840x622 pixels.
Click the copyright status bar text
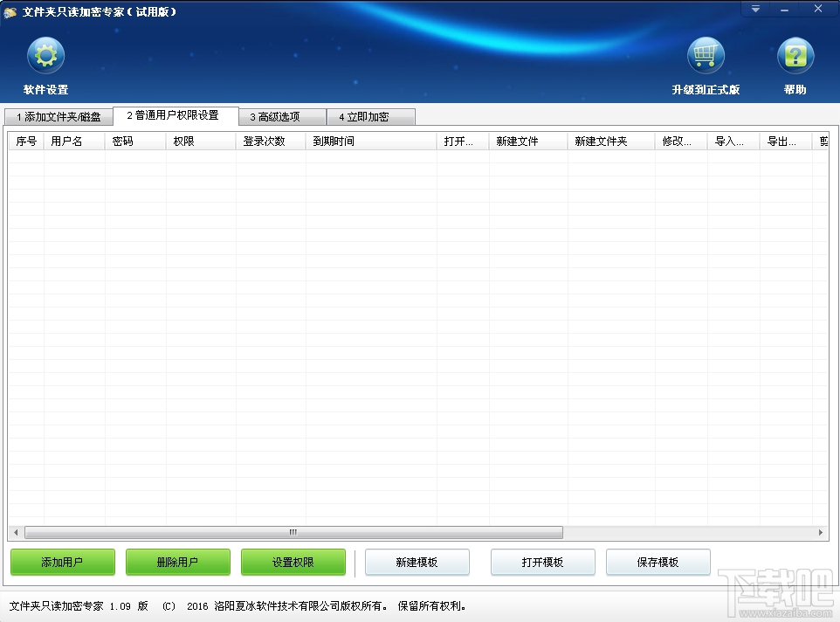click(x=238, y=606)
